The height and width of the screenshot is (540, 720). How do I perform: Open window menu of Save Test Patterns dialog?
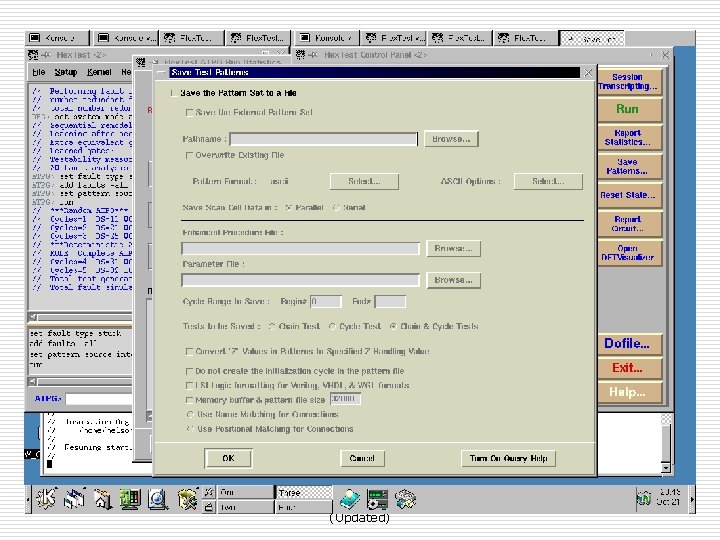point(161,73)
